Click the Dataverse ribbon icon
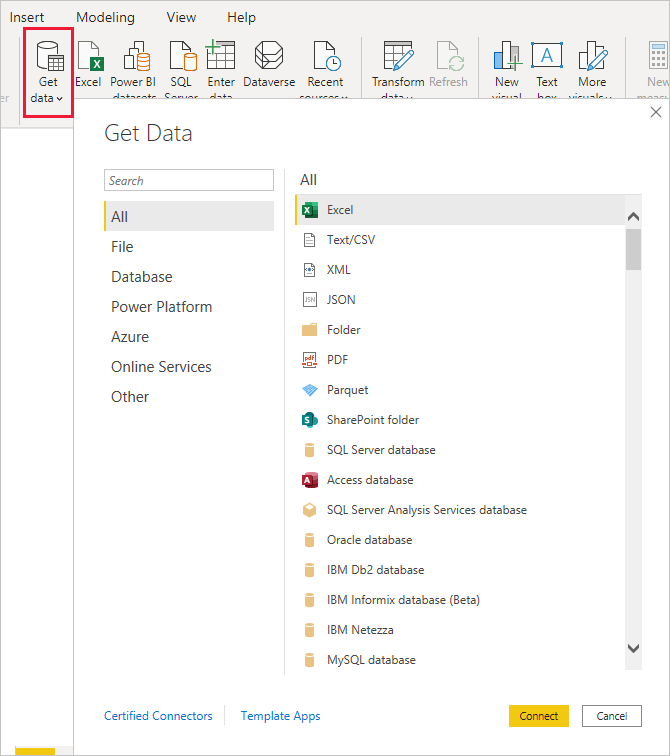The image size is (670, 756). [268, 56]
